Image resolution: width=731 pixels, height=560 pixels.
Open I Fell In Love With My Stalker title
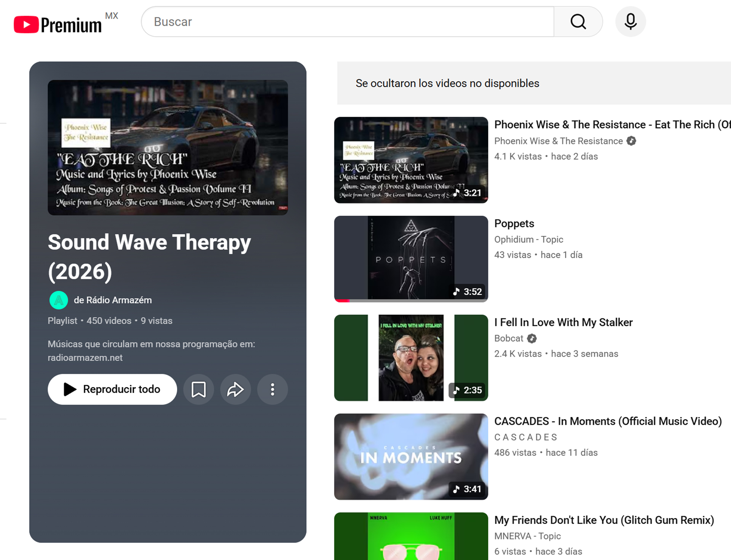pos(563,323)
